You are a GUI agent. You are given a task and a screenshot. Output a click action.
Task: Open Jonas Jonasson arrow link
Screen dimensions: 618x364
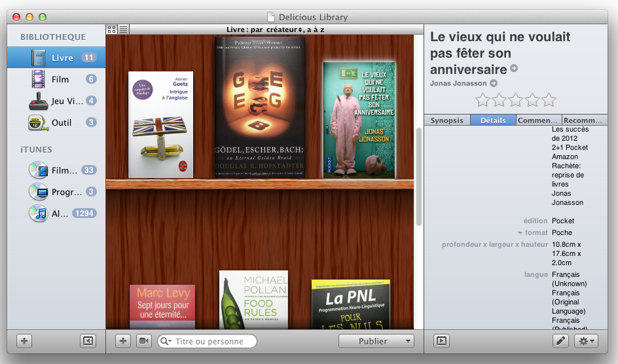point(494,83)
